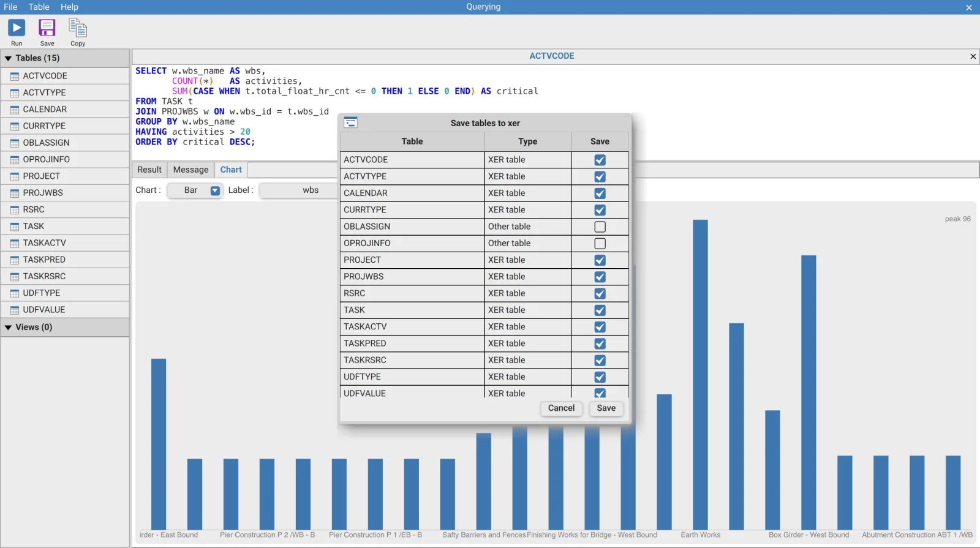Select the TASKPRED table icon in sidebar

(x=15, y=260)
